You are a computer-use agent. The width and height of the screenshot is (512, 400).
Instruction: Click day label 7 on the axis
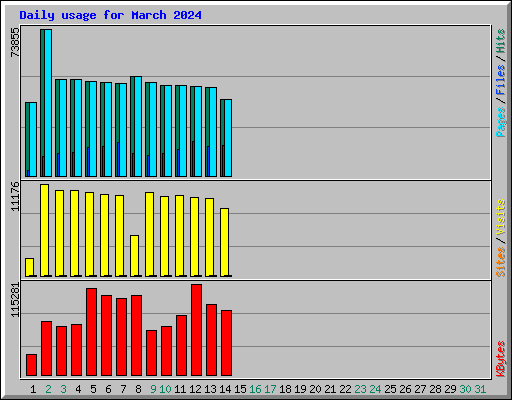pos(123,389)
